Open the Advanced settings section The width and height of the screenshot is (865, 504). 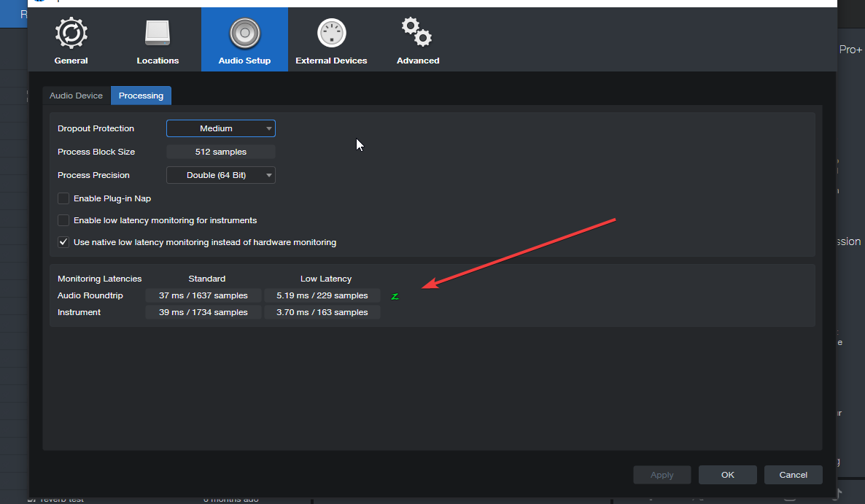[x=418, y=39]
